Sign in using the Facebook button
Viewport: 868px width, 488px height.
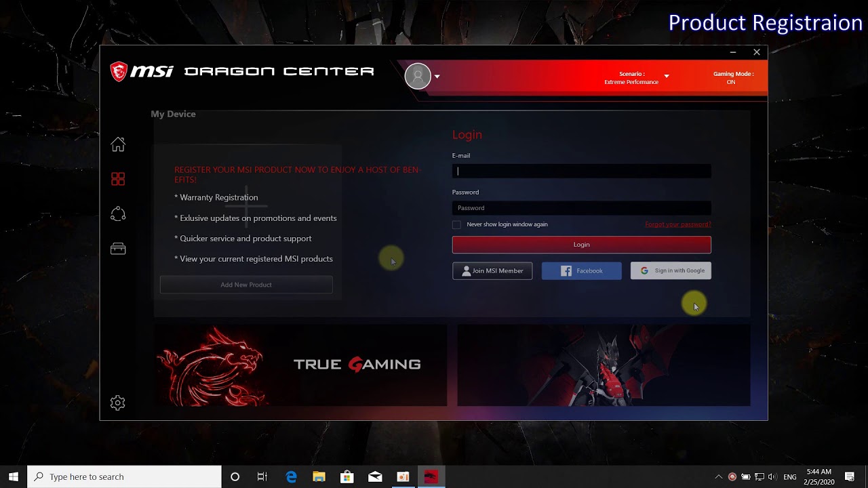(581, 270)
